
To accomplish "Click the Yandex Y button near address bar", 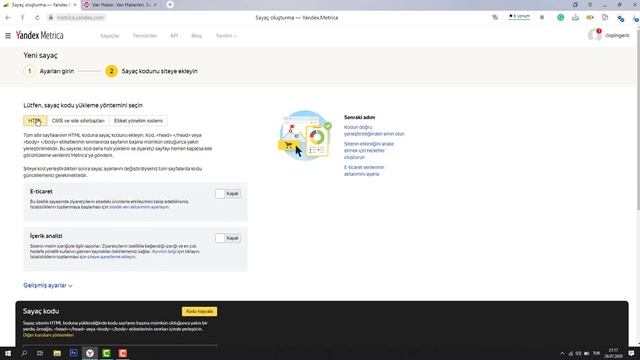I will click(x=22, y=18).
